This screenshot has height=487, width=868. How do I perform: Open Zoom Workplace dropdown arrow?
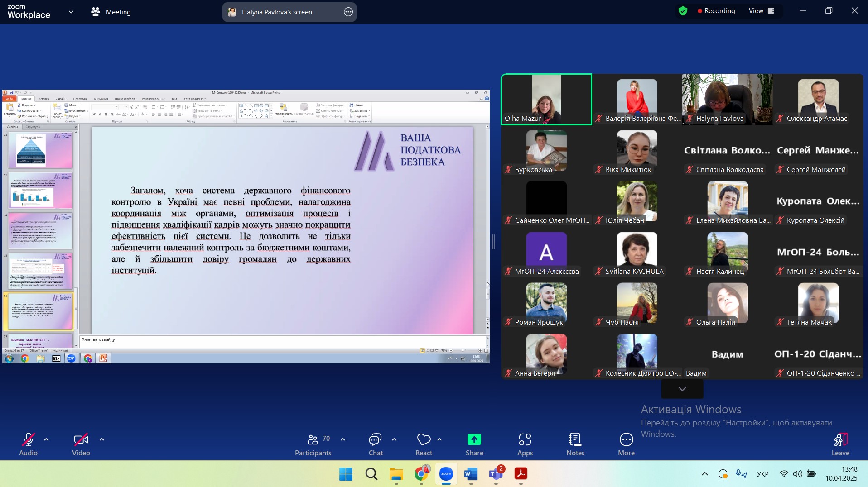click(71, 12)
